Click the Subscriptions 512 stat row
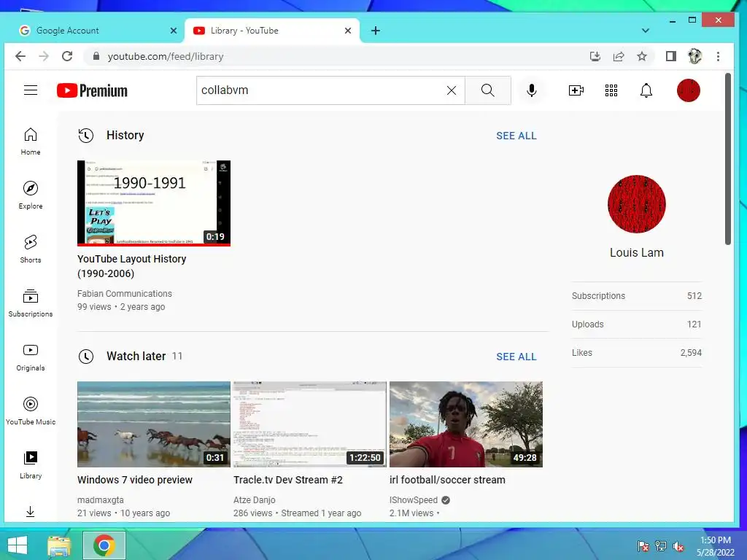Viewport: 747px width, 560px height. tap(636, 296)
